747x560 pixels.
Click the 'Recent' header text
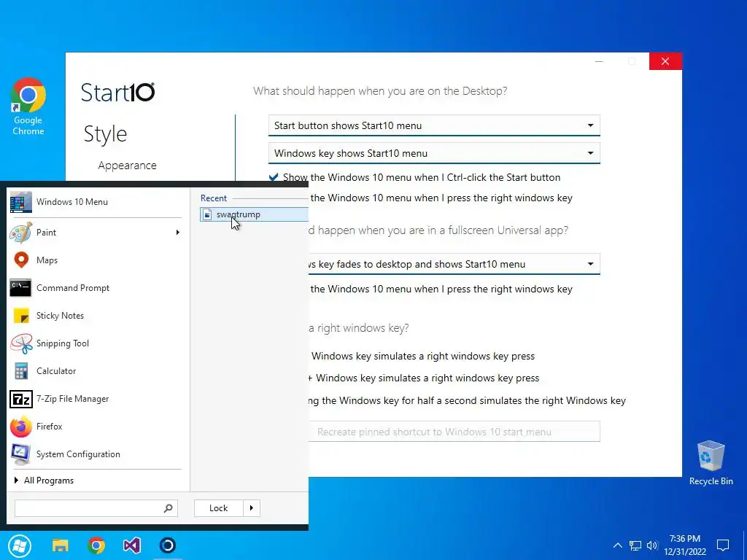tap(214, 198)
